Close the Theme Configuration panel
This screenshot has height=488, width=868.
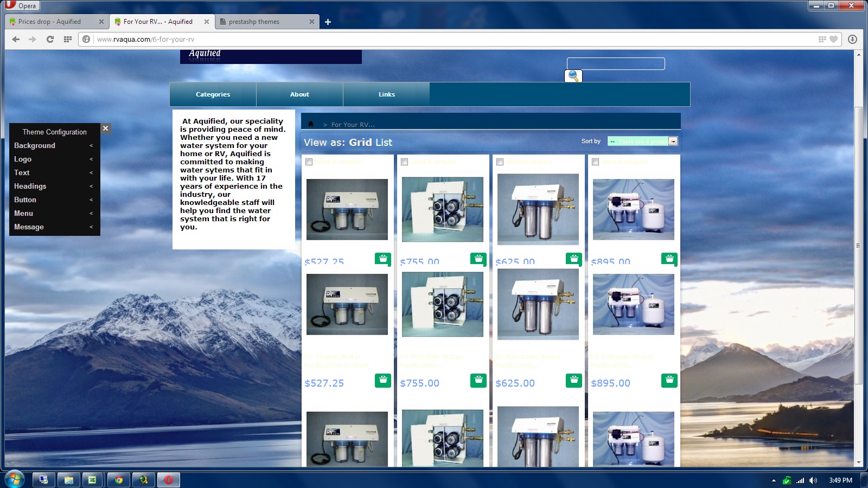point(106,129)
